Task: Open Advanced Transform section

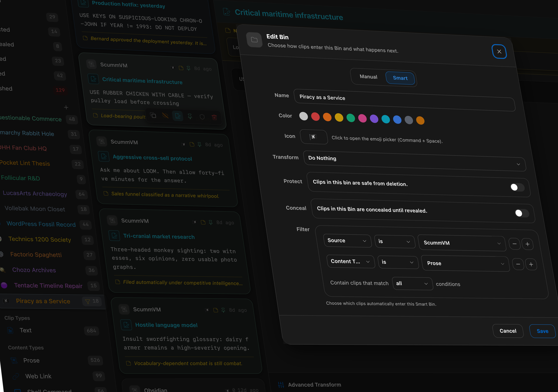Action: point(314,385)
